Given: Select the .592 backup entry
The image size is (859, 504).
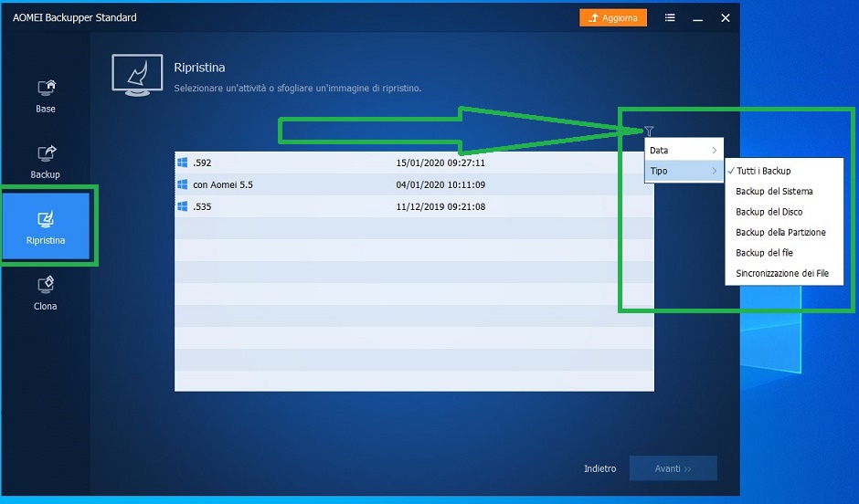Looking at the screenshot, I should pyautogui.click(x=414, y=163).
